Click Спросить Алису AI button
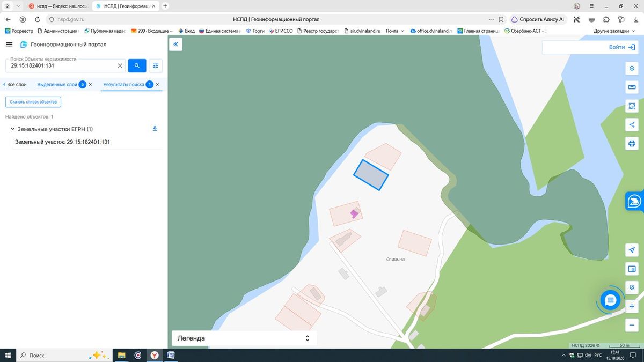 (538, 19)
